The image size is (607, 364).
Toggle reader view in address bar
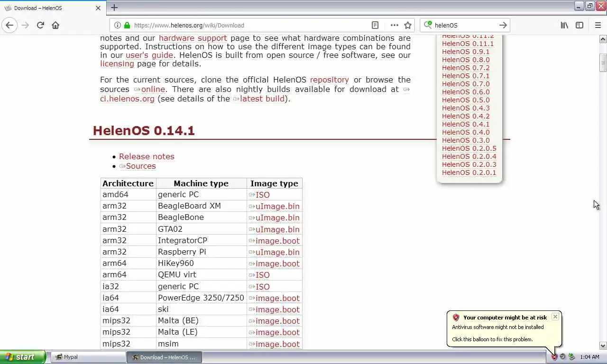tap(375, 25)
